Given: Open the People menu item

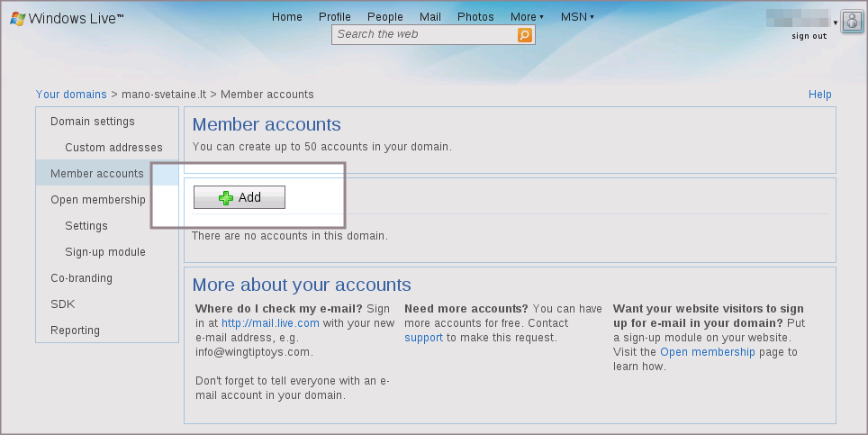Looking at the screenshot, I should (385, 16).
